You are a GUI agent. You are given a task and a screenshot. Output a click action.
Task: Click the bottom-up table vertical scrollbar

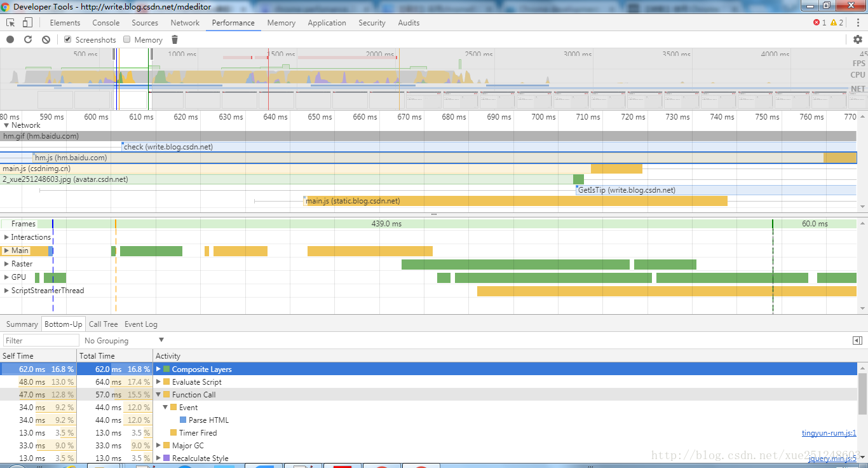863,394
